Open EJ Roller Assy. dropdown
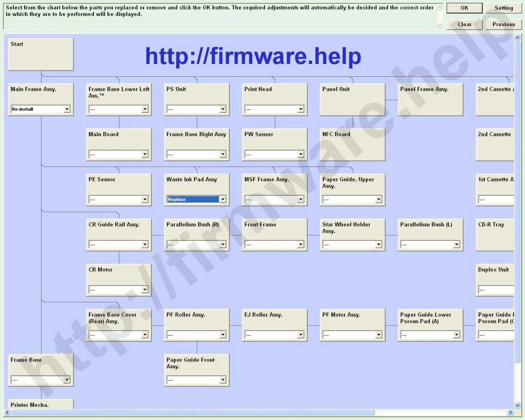The height and width of the screenshot is (420, 525). point(274,335)
